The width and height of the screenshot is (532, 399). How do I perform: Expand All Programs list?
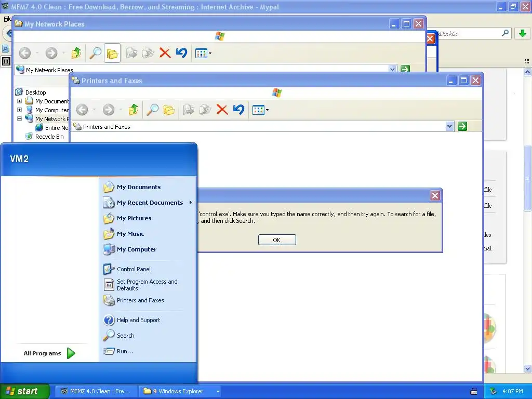[x=49, y=353]
